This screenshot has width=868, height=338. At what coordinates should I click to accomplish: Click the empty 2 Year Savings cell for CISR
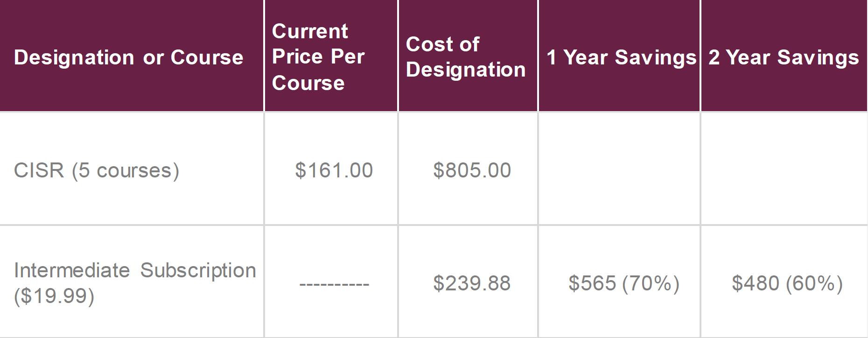(784, 169)
